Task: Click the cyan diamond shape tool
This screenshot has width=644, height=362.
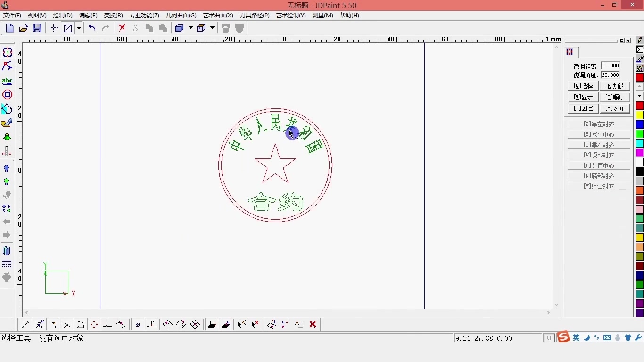Action: click(x=7, y=109)
